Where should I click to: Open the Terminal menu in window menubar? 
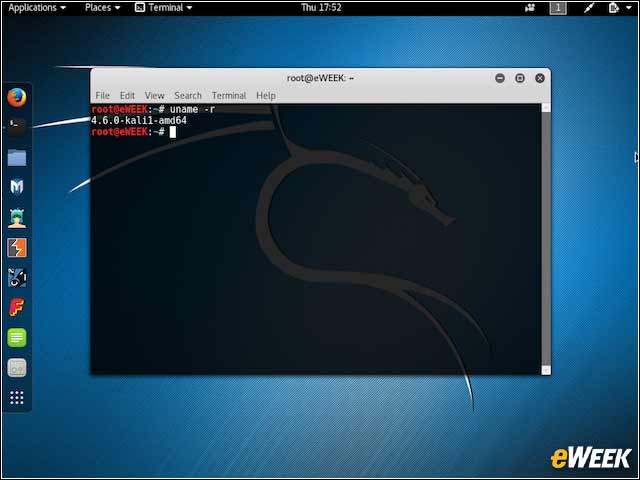coord(229,96)
